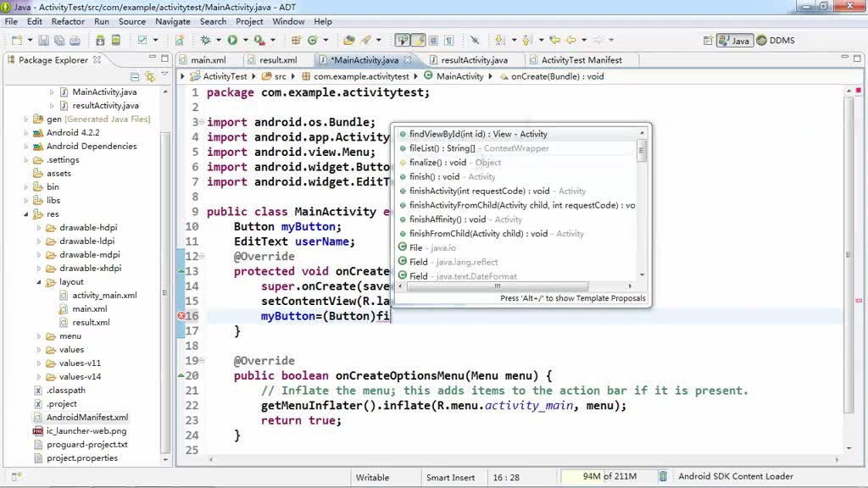Switch to the Java perspective

[734, 41]
